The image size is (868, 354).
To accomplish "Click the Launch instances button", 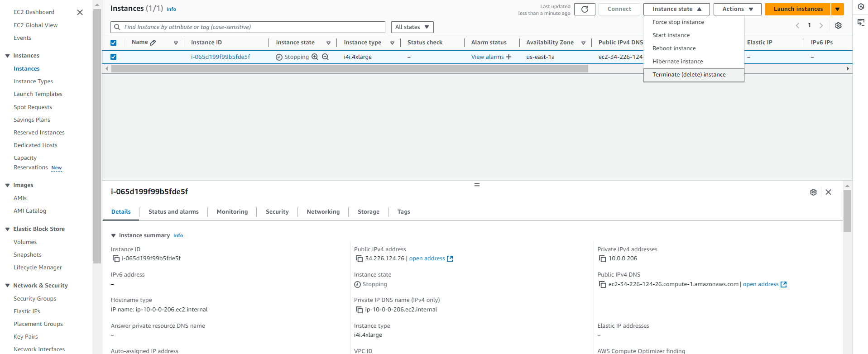I will pyautogui.click(x=798, y=9).
